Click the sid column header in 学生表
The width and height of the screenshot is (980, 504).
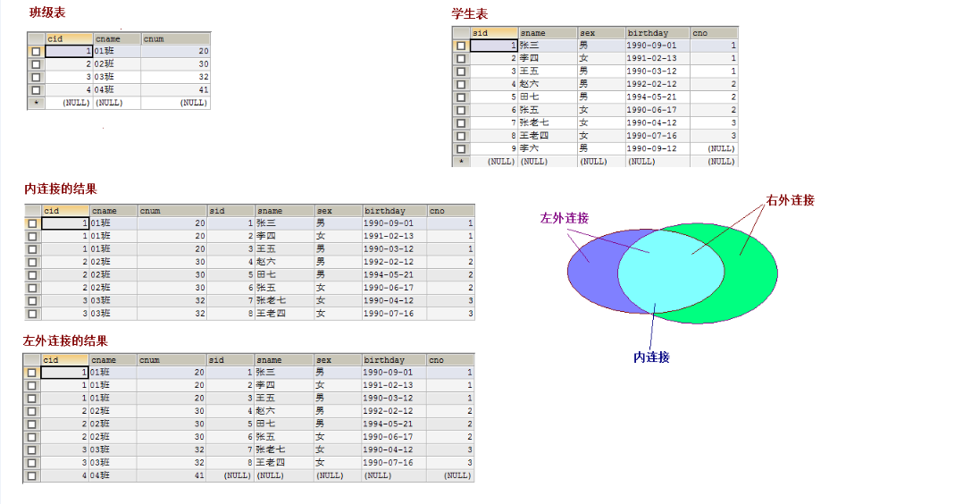(494, 32)
